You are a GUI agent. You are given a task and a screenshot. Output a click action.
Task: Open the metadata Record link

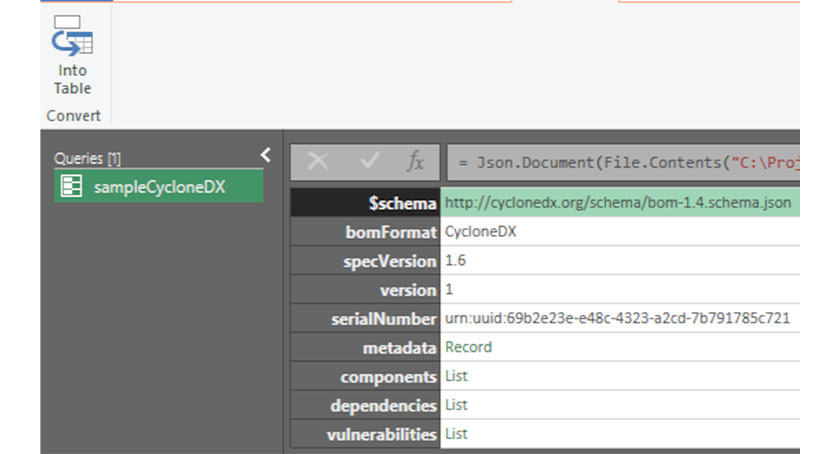(x=468, y=348)
